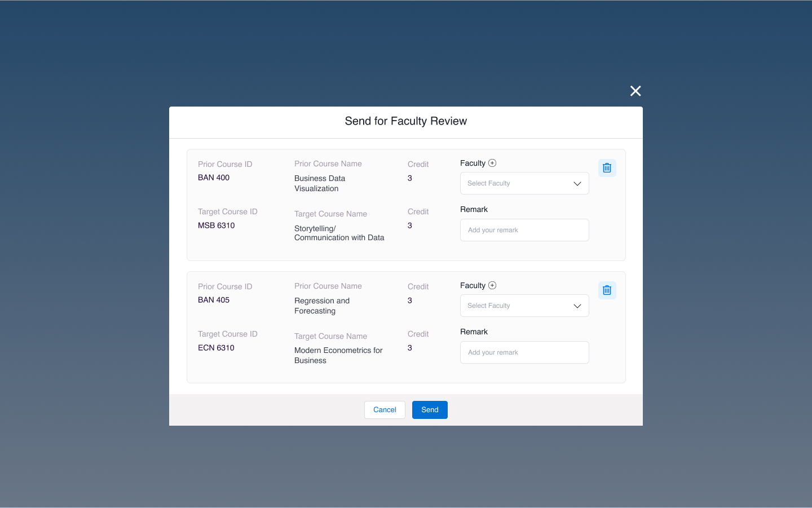Click the Send button
This screenshot has height=508, width=812.
[430, 410]
